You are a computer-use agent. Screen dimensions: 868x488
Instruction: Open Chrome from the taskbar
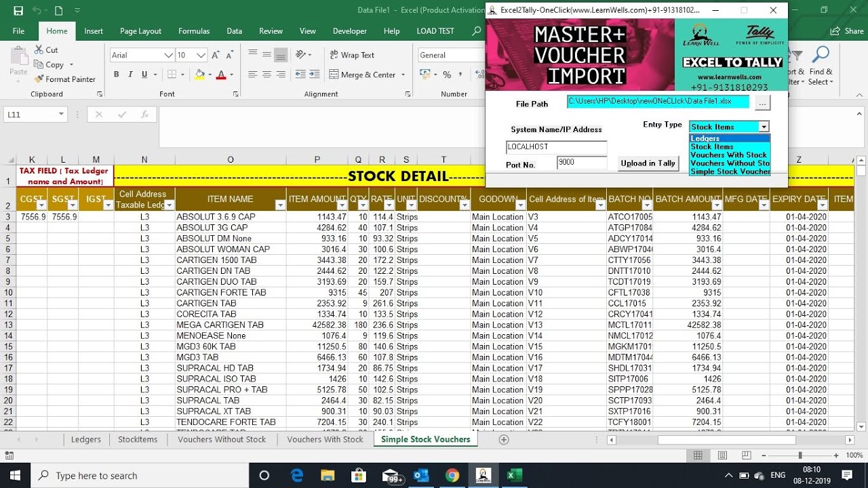[452, 476]
